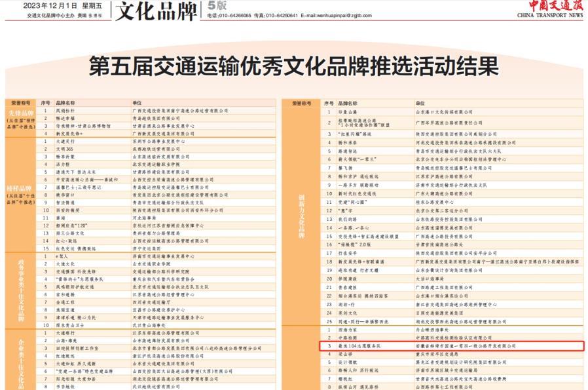This screenshot has height=390, width=588.
Task: Click the brand "橄榄橙"2.0版
Action: tap(355, 244)
